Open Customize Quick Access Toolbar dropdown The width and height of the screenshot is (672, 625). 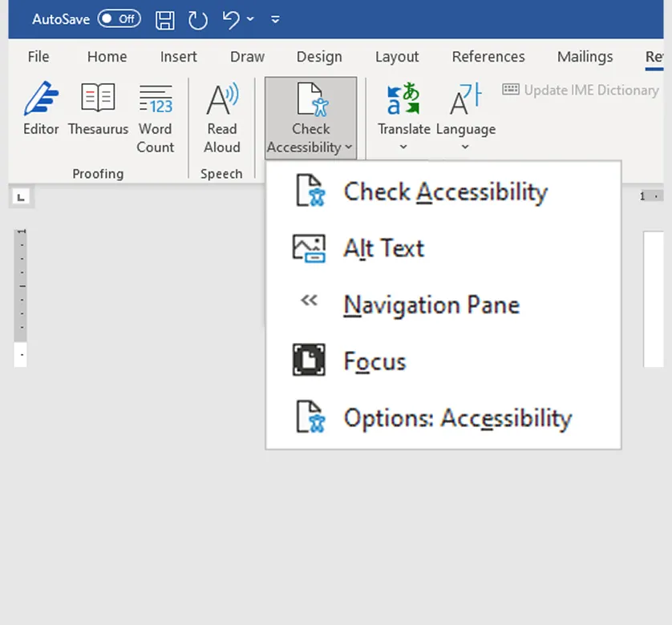pyautogui.click(x=275, y=19)
